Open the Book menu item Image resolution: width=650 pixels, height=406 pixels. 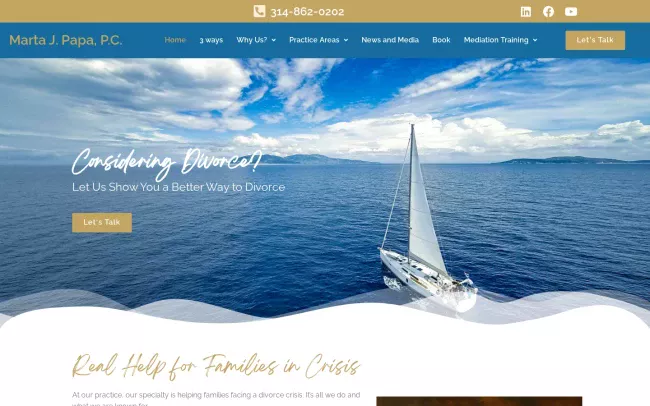tap(441, 40)
